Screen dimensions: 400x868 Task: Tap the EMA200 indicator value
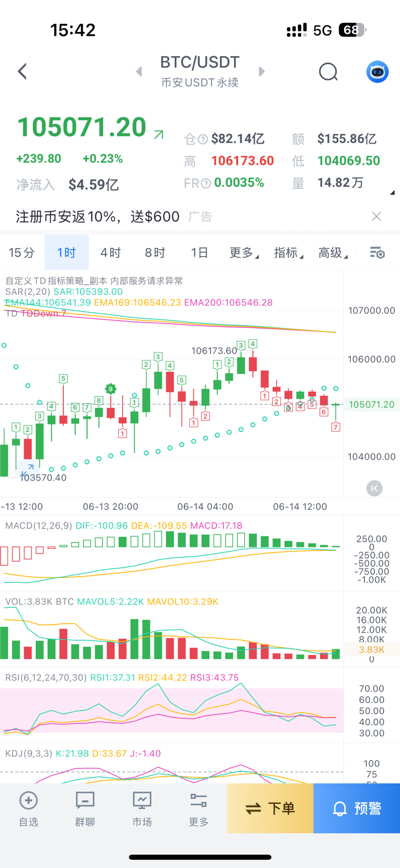229,303
